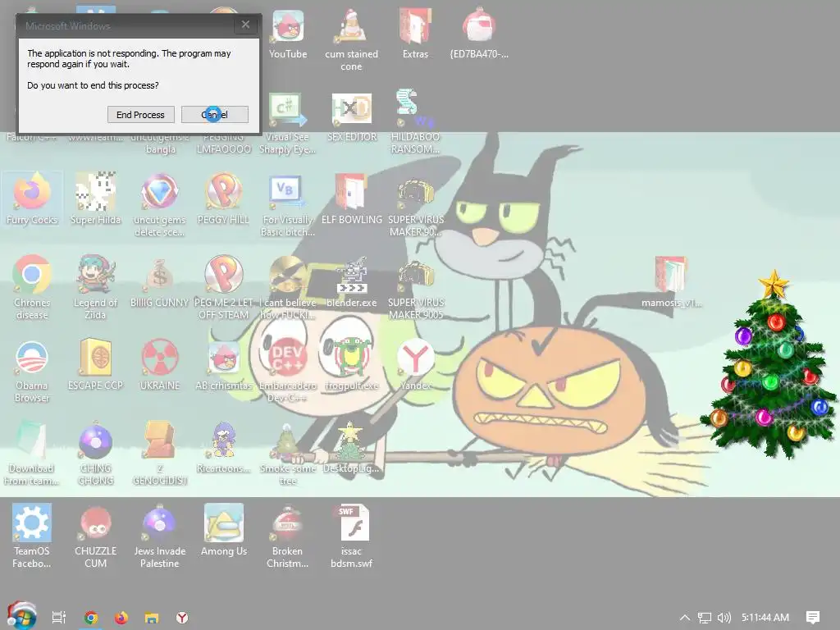The image size is (840, 630).
Task: Select the TeamOS Facebo... gear icon
Action: [32, 536]
